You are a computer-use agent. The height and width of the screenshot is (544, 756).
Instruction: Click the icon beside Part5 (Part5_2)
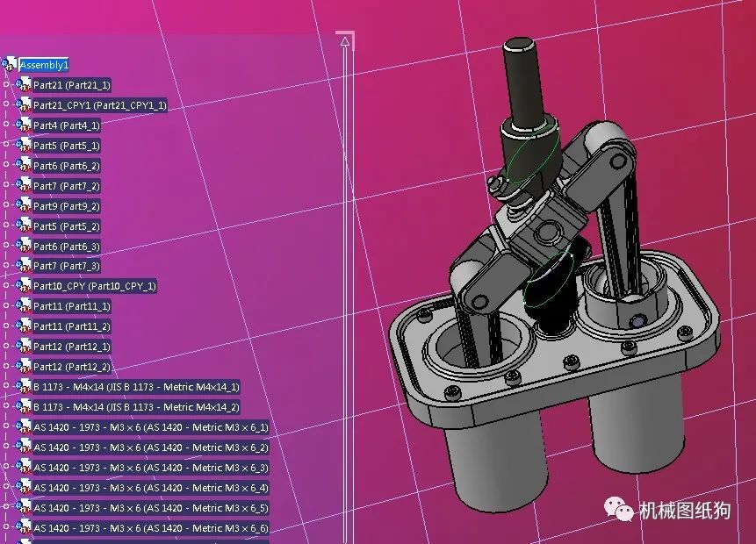23,225
